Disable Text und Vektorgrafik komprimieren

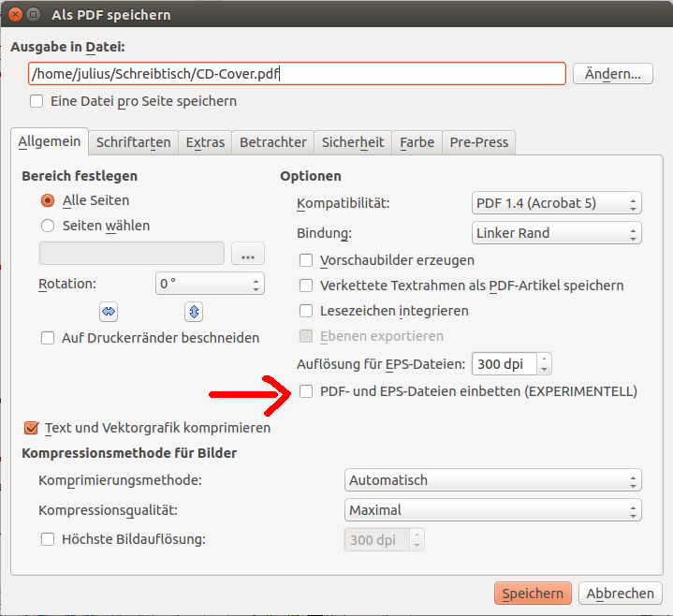pos(31,428)
